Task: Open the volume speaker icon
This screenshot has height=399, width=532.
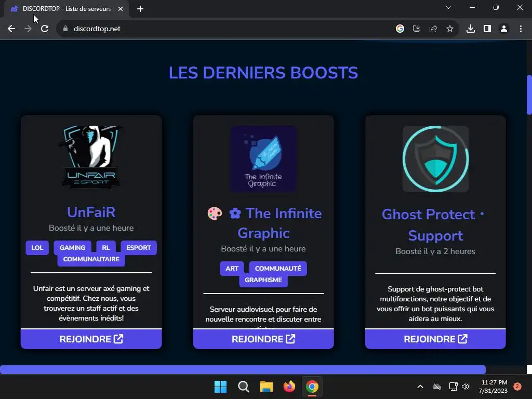Action: [x=465, y=387]
